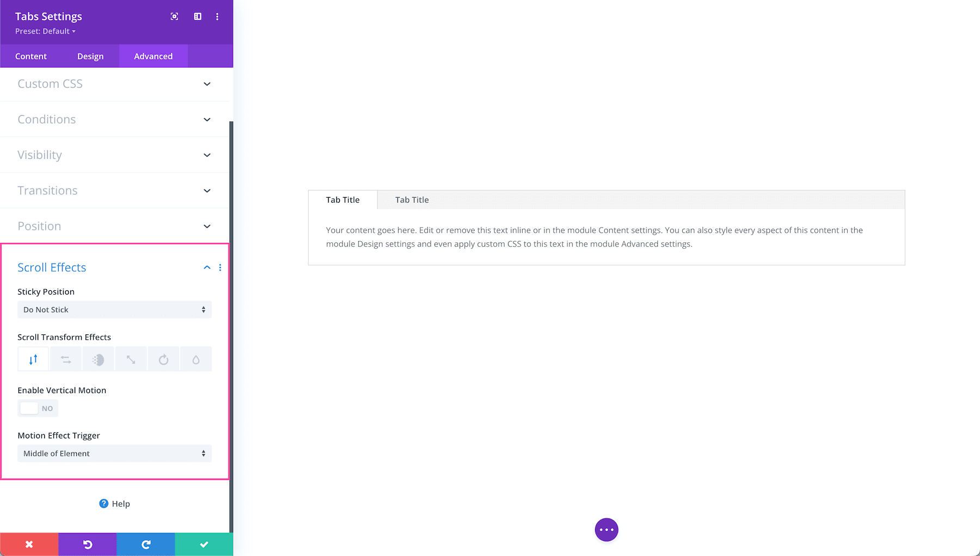Open the three-dot options menu in Tabs Settings header
Screen dimensions: 980x556
(217, 16)
